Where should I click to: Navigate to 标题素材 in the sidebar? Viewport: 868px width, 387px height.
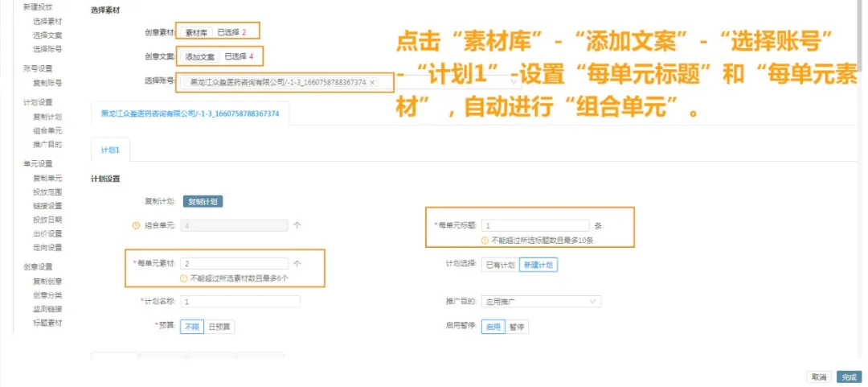point(47,323)
